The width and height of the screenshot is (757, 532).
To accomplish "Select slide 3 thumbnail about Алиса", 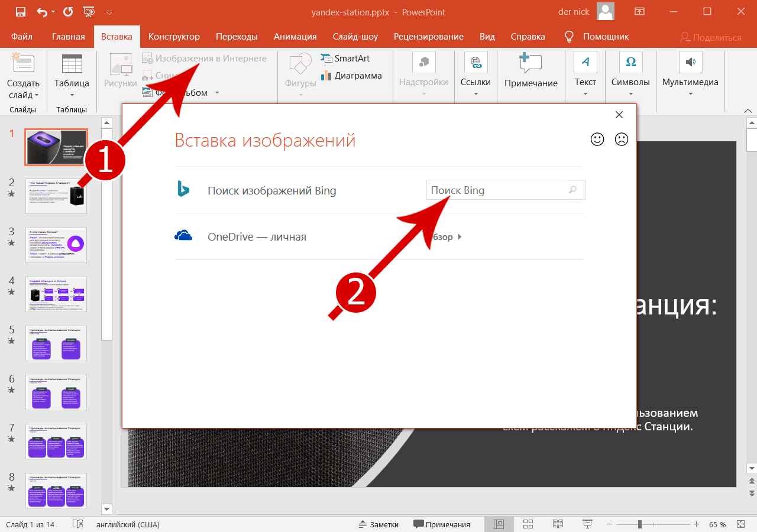I will [x=56, y=245].
